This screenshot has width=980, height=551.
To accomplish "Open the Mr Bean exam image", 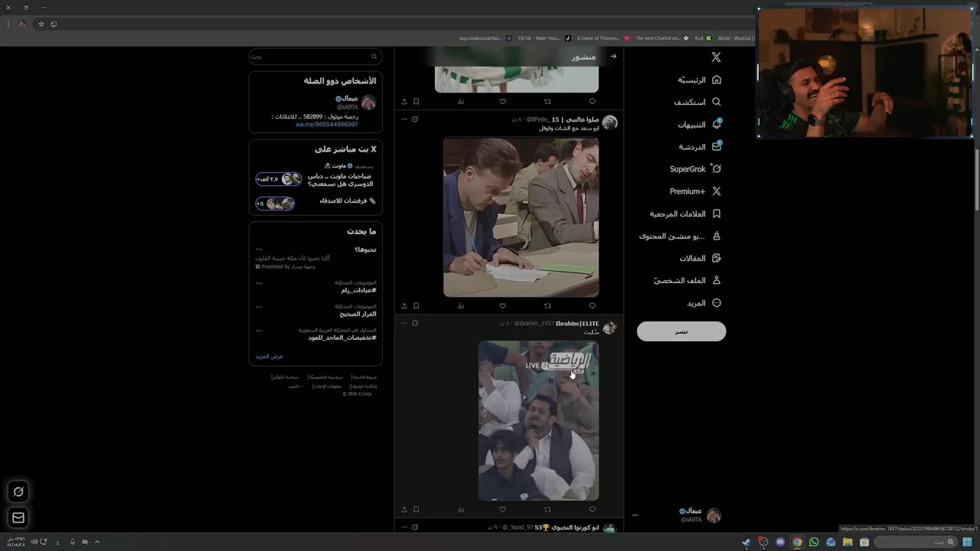I will point(521,217).
